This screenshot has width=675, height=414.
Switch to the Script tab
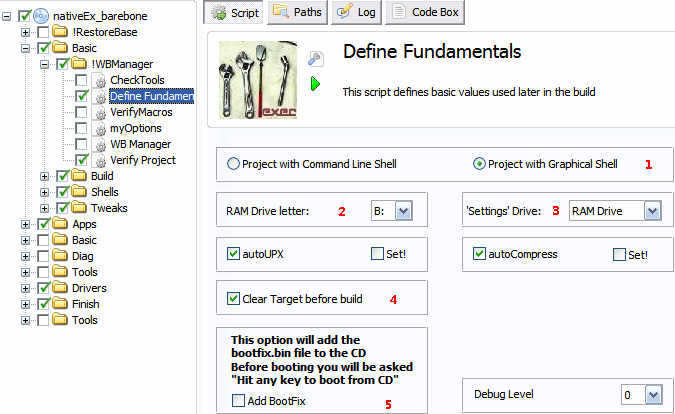pyautogui.click(x=233, y=12)
